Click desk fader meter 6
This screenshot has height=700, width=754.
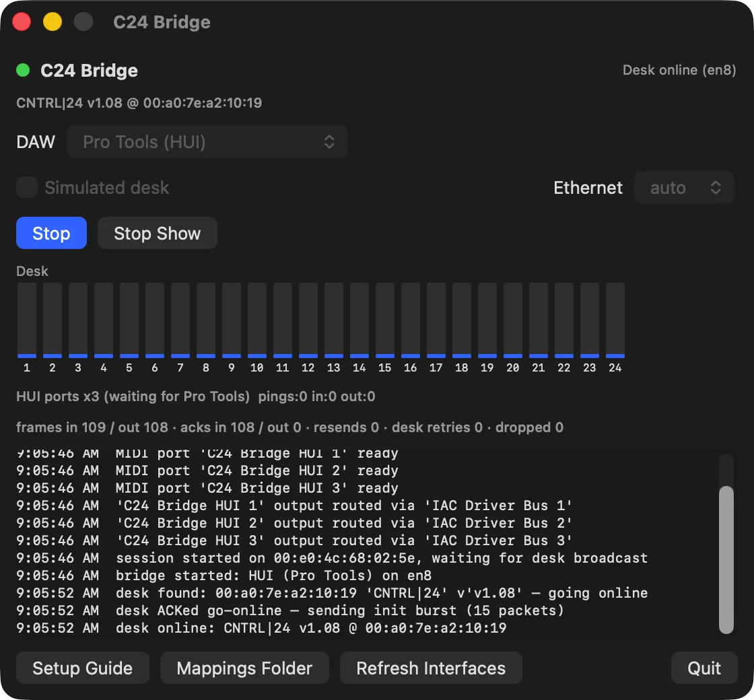(x=155, y=320)
